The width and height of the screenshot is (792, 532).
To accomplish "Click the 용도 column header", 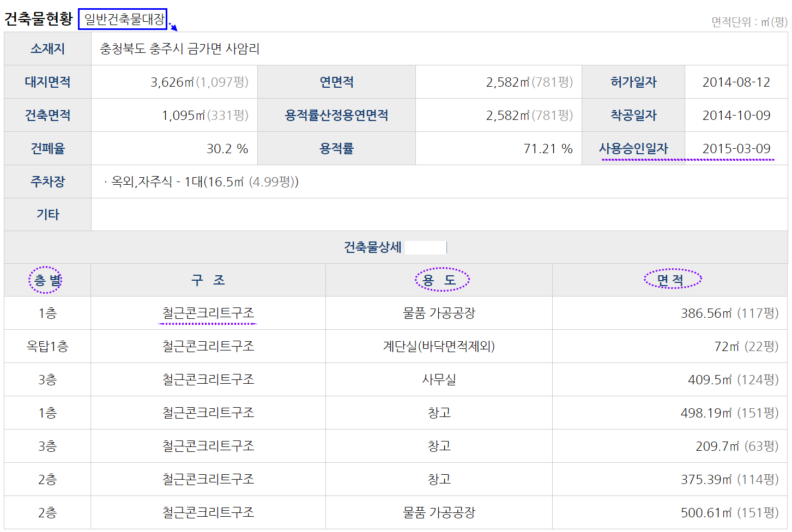I will [439, 280].
